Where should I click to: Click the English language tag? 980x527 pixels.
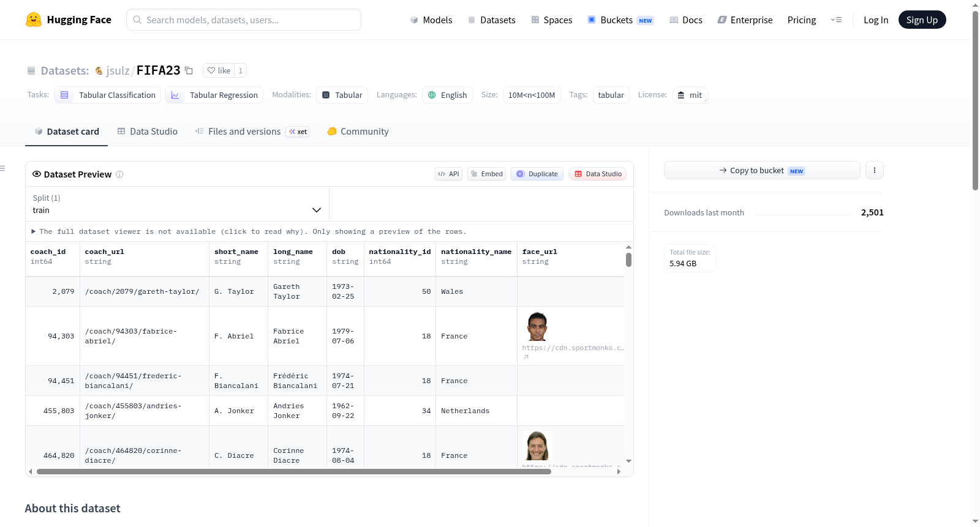coord(447,95)
